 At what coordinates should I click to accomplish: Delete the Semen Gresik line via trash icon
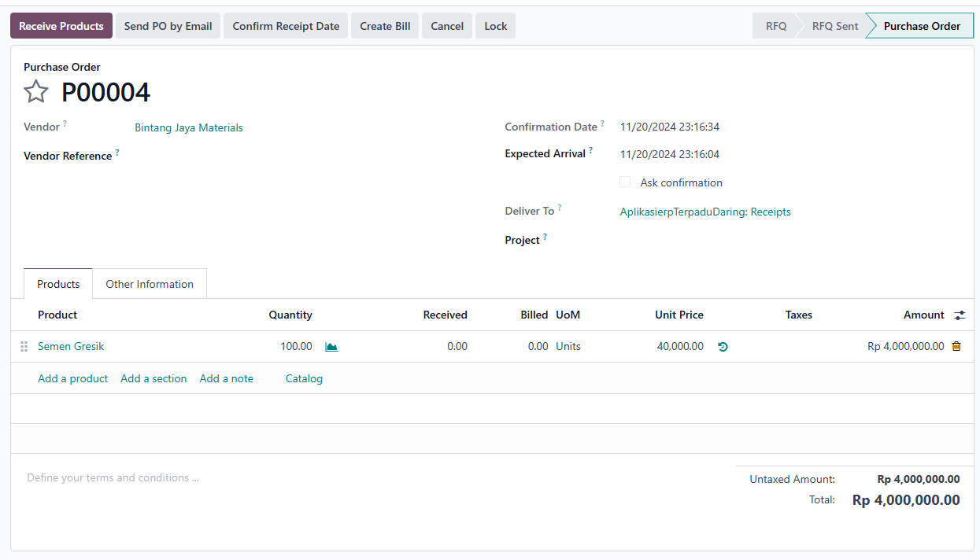(956, 346)
